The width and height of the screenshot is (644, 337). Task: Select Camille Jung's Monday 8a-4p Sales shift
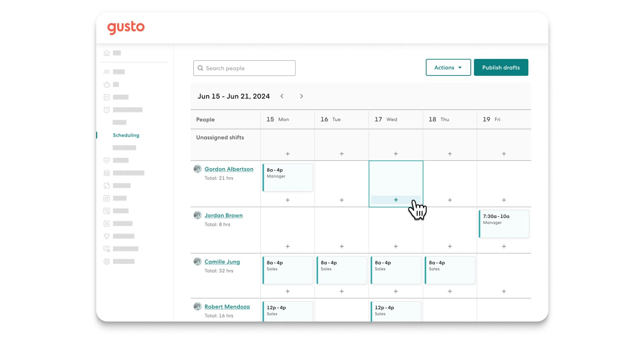pos(287,270)
